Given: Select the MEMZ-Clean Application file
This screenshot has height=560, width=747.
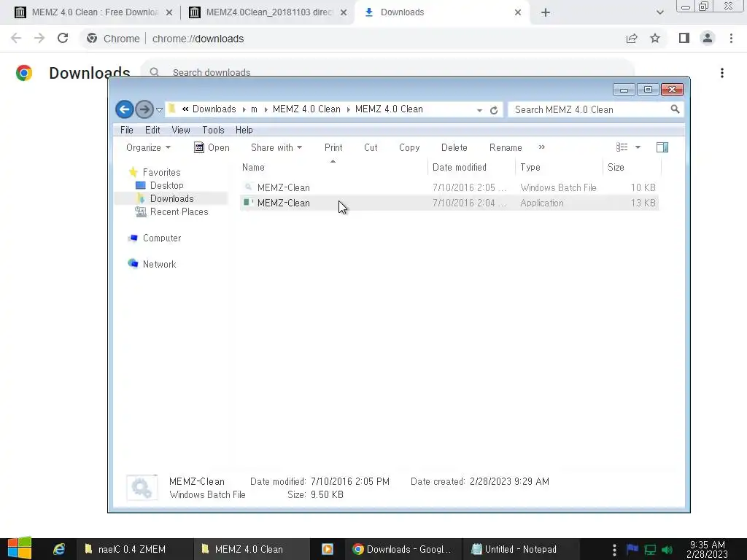Looking at the screenshot, I should 449,203.
